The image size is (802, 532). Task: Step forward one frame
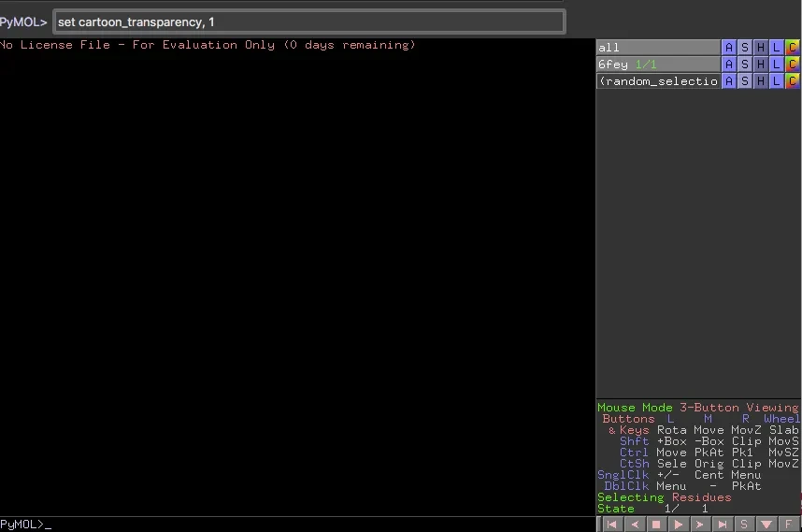point(700,525)
